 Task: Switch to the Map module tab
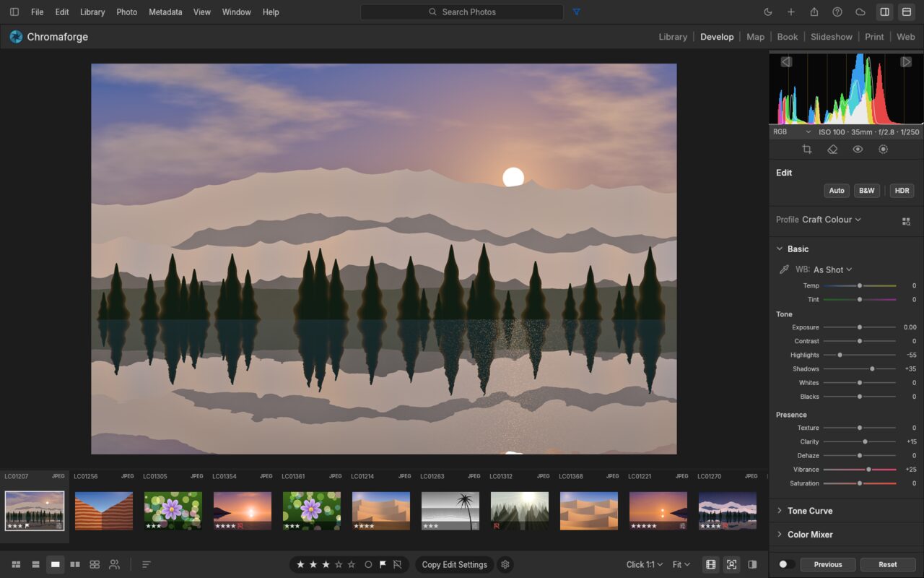click(755, 37)
